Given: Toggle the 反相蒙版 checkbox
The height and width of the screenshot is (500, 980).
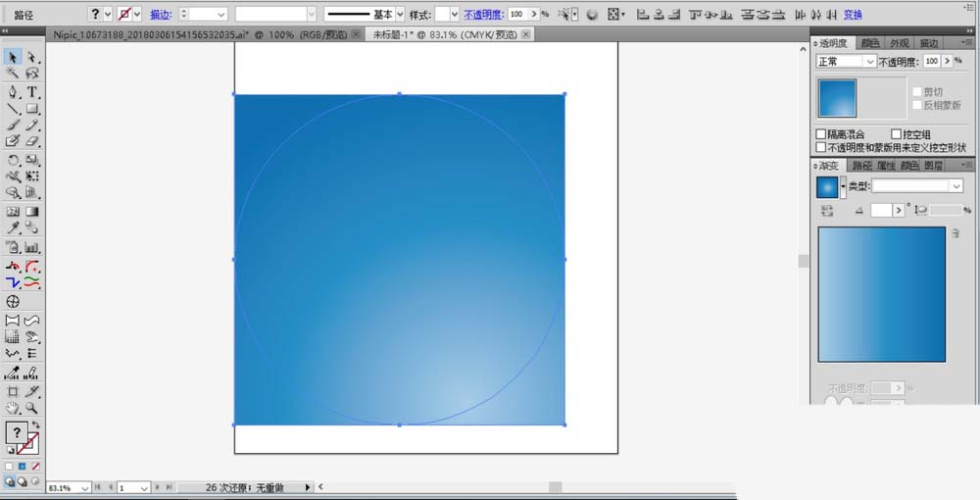Looking at the screenshot, I should click(917, 105).
